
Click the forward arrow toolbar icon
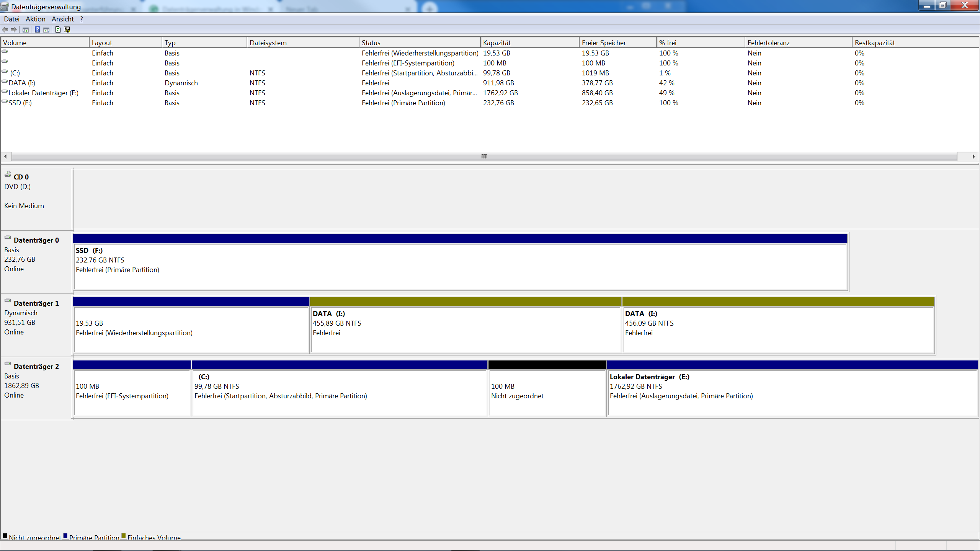(14, 29)
